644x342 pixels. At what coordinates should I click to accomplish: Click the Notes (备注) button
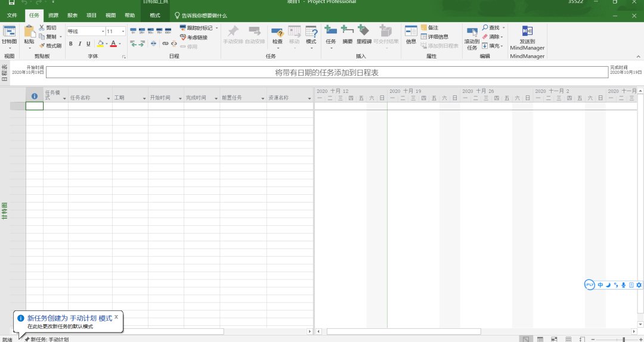point(429,28)
